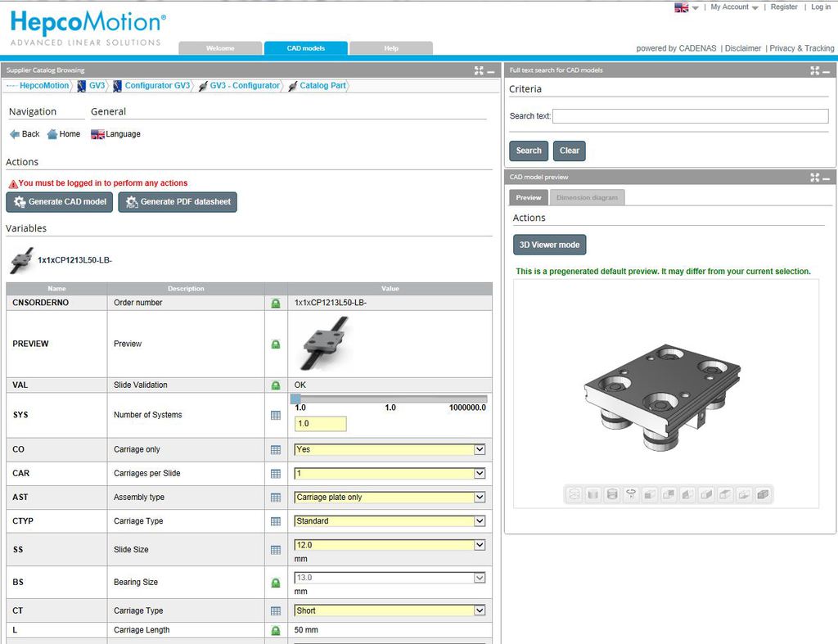Click the green lock icon in the Carriage Length row
Screen dimensions: 838x644
tap(276, 631)
